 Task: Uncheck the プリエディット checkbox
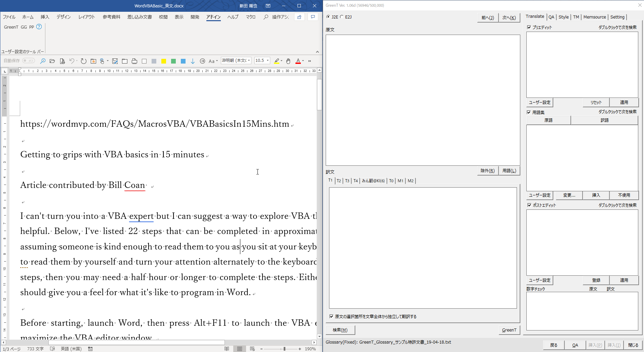529,27
